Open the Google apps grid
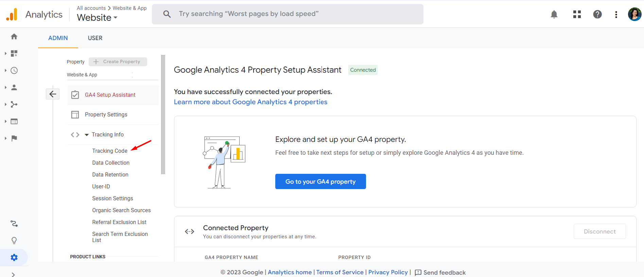Viewport: 644px width, 277px height. 577,14
